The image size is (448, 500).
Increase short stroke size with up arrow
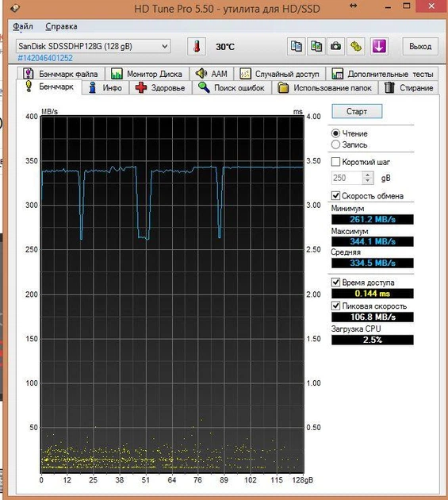[368, 175]
